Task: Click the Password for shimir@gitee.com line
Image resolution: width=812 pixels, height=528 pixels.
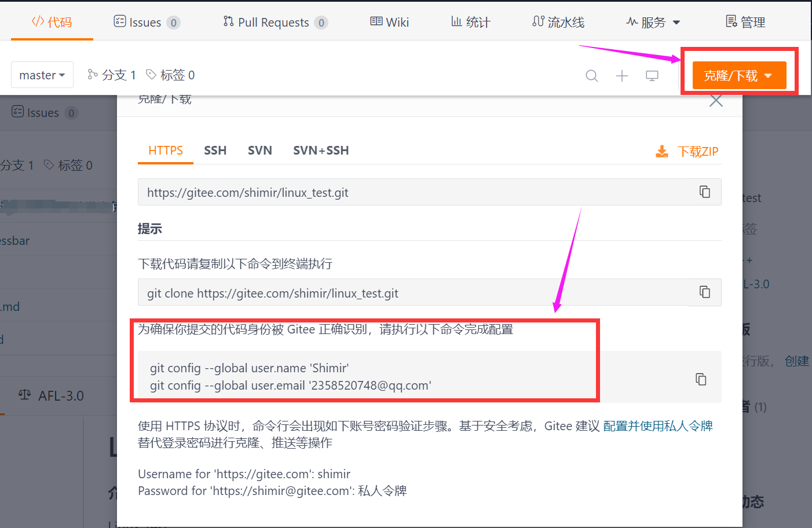Action: pos(272,491)
